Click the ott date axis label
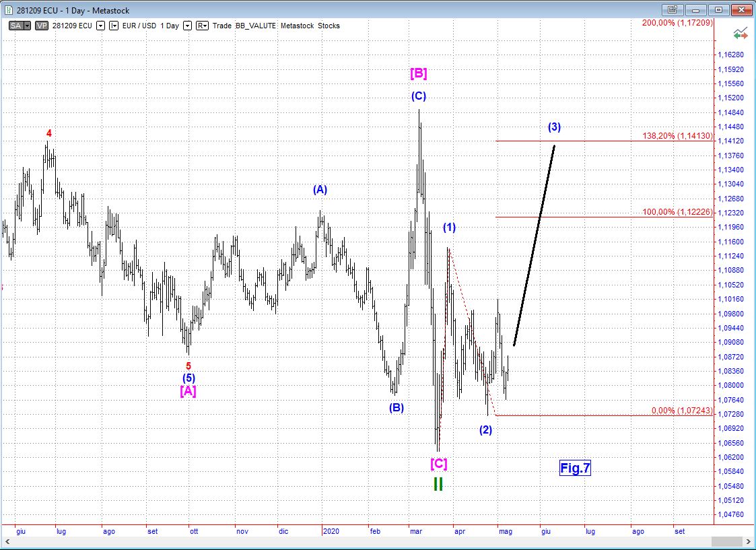Viewport: 756px width, 550px height. [x=194, y=531]
